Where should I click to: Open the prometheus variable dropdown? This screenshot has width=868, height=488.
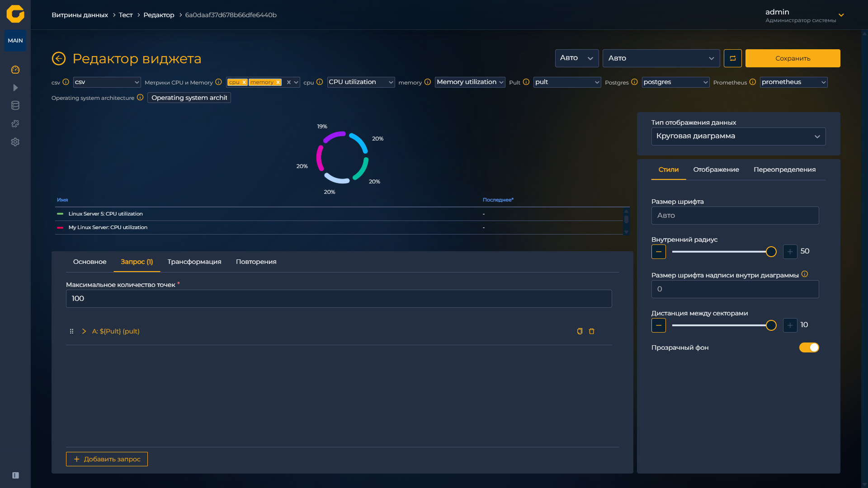pos(794,82)
